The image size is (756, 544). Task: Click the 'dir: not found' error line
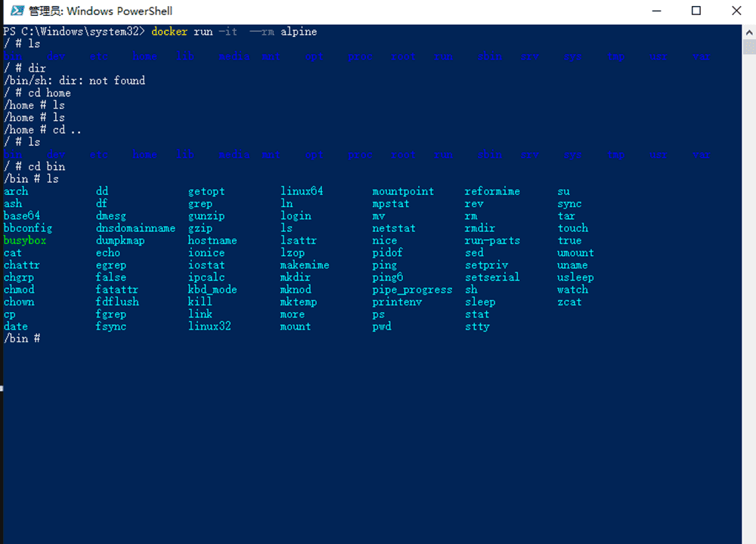pos(74,80)
